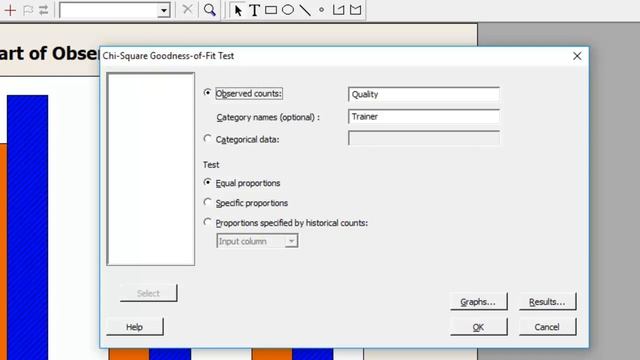Close the Chi-Square Goodness-of-Fit Test dialog

click(577, 56)
